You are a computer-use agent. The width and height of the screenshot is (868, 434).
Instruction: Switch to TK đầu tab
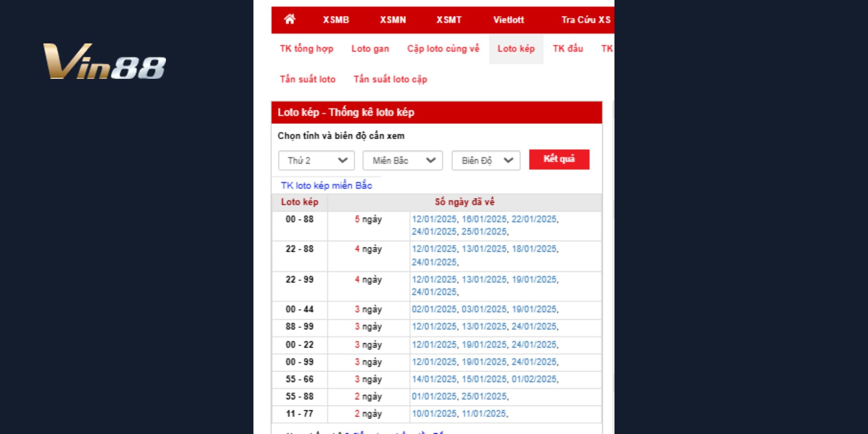coord(568,49)
